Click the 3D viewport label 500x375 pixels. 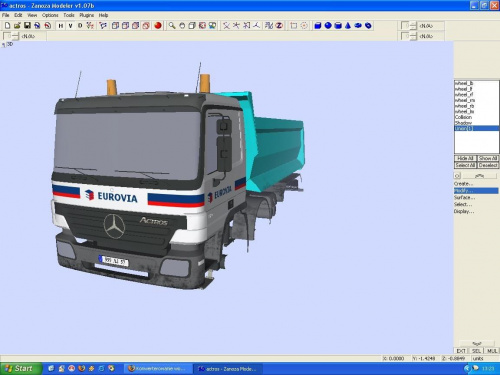tap(10, 44)
